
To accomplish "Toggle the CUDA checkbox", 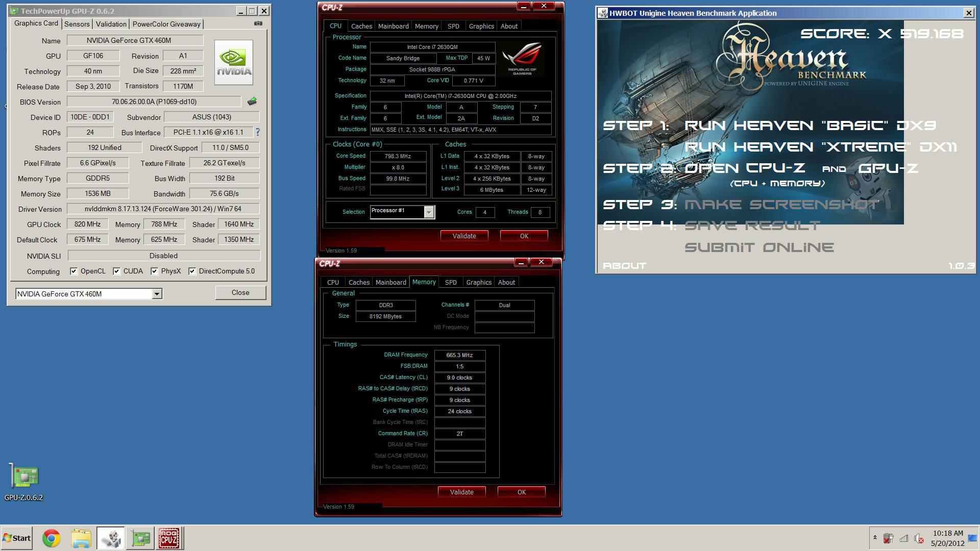I will coord(117,271).
